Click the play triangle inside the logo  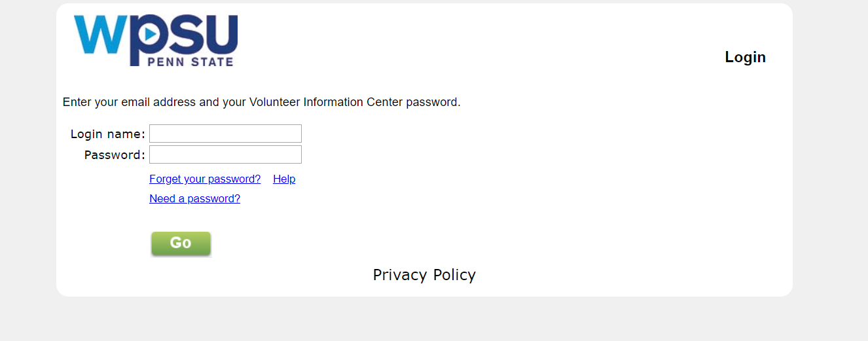tap(151, 33)
